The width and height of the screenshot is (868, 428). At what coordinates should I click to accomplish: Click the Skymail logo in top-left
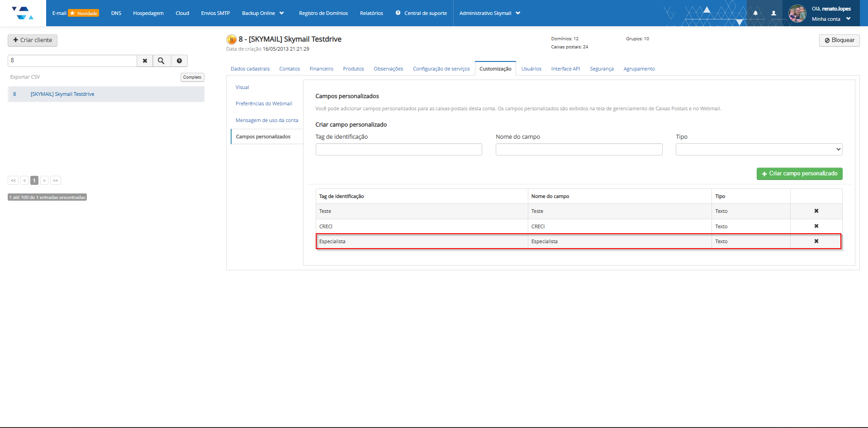pyautogui.click(x=23, y=13)
